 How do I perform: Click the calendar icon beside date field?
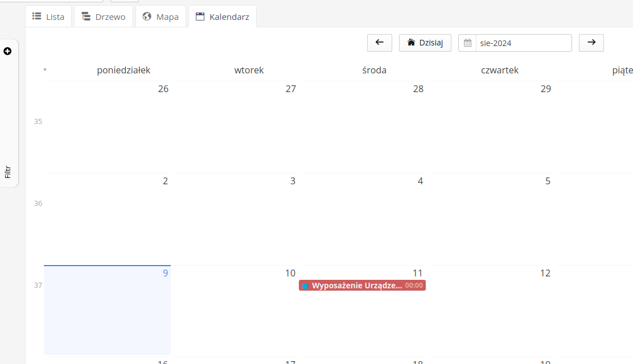[x=467, y=43]
